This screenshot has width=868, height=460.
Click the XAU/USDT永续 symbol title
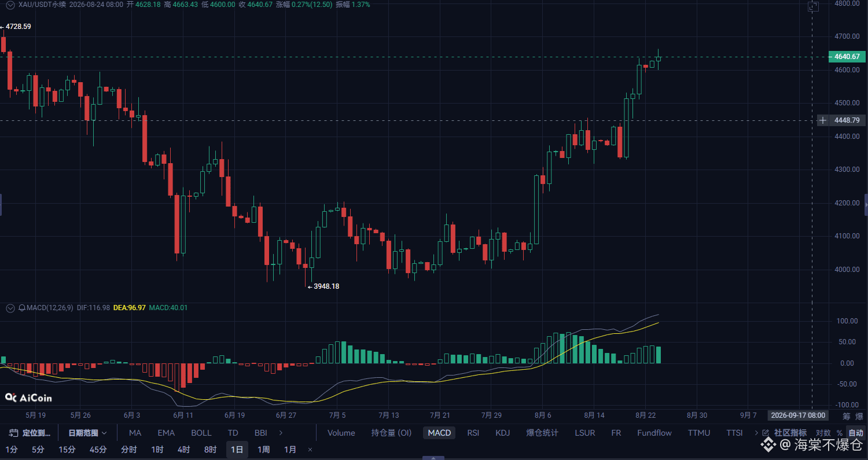coord(42,5)
